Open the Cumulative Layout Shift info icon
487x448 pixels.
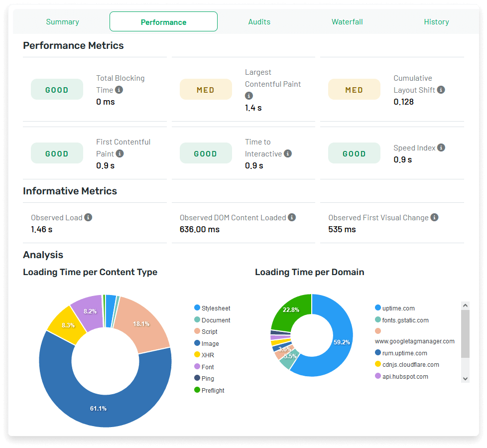pos(441,90)
